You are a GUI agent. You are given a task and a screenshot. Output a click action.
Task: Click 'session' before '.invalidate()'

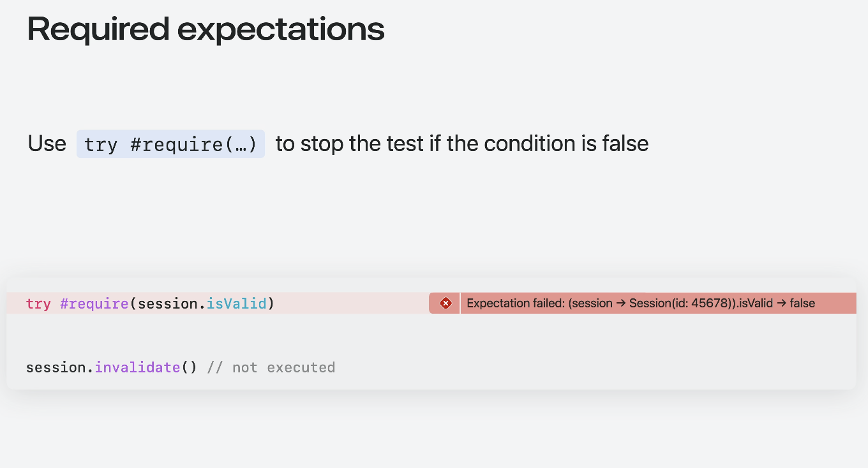pos(56,367)
